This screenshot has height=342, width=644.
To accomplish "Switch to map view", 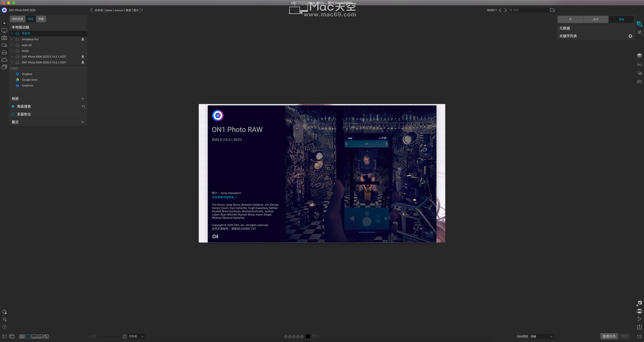I will (46, 336).
